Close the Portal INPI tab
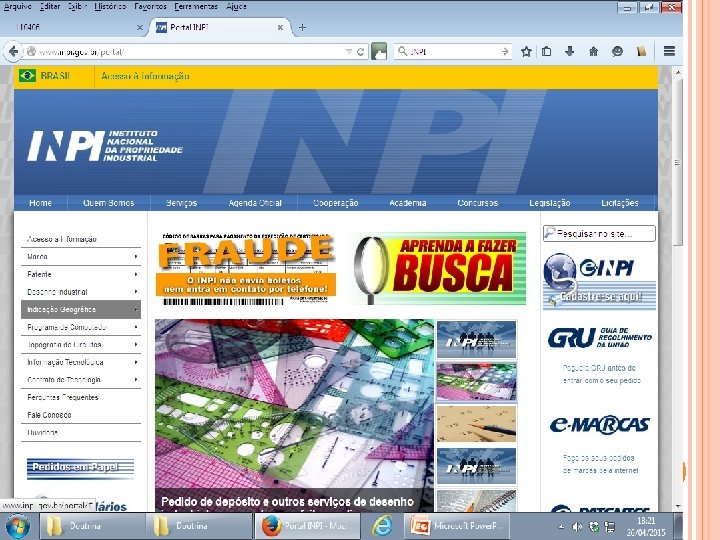Screen dimensions: 720x540 coord(280,28)
